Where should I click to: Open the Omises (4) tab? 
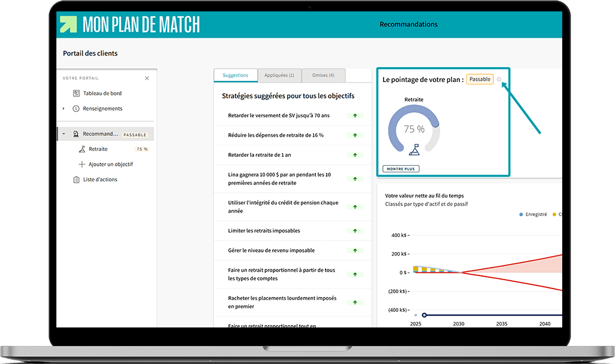323,75
